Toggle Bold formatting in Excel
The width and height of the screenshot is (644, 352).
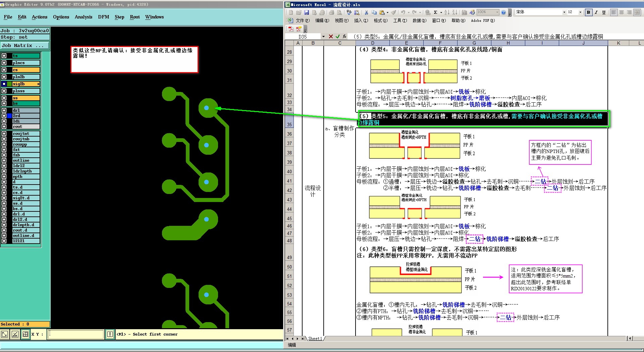tap(588, 12)
